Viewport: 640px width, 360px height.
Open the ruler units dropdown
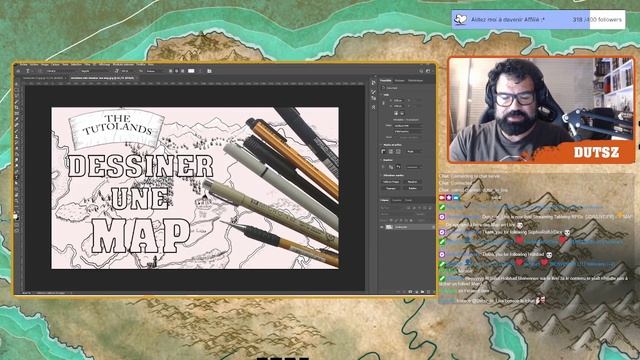coord(414,151)
